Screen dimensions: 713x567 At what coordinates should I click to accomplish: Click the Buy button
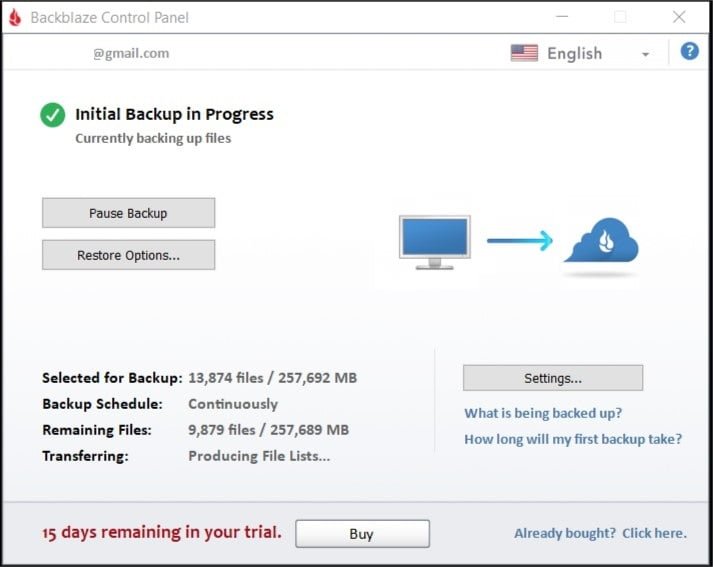[x=362, y=533]
